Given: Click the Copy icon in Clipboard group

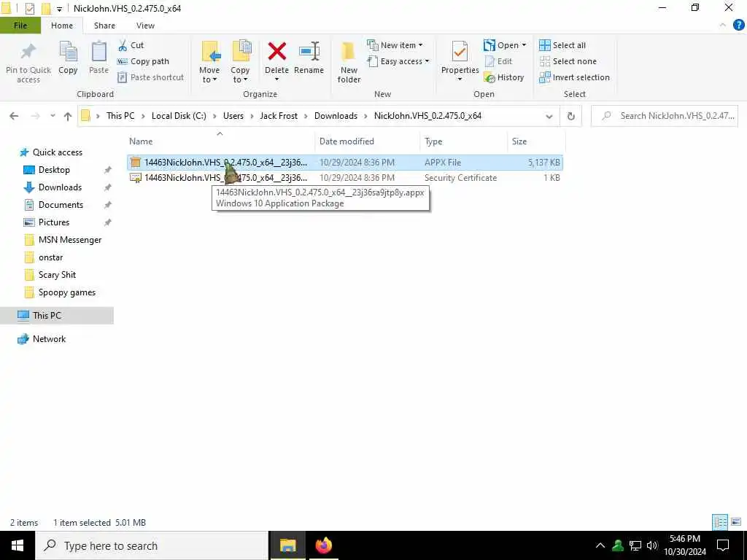Looking at the screenshot, I should pyautogui.click(x=68, y=57).
